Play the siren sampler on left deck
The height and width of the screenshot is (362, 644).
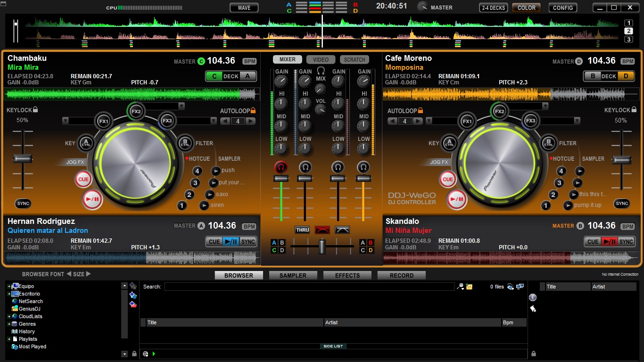204,205
